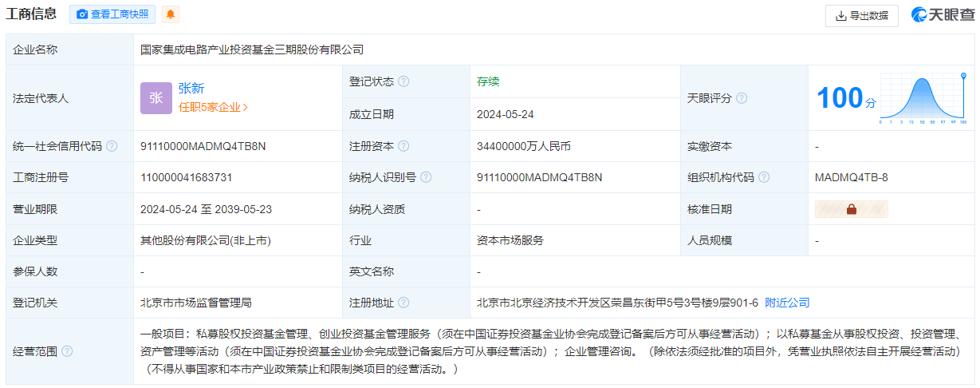
Task: Click the question mark next to 统一社会信用代码
Action: coord(112,146)
